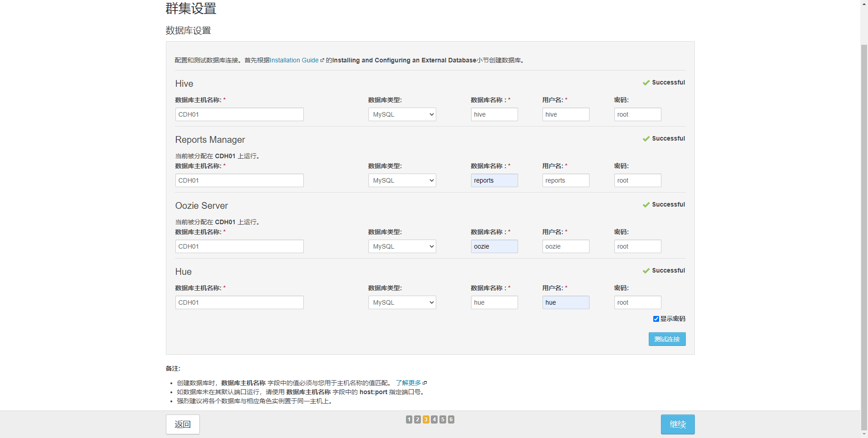Go to wizard step 5

443,419
